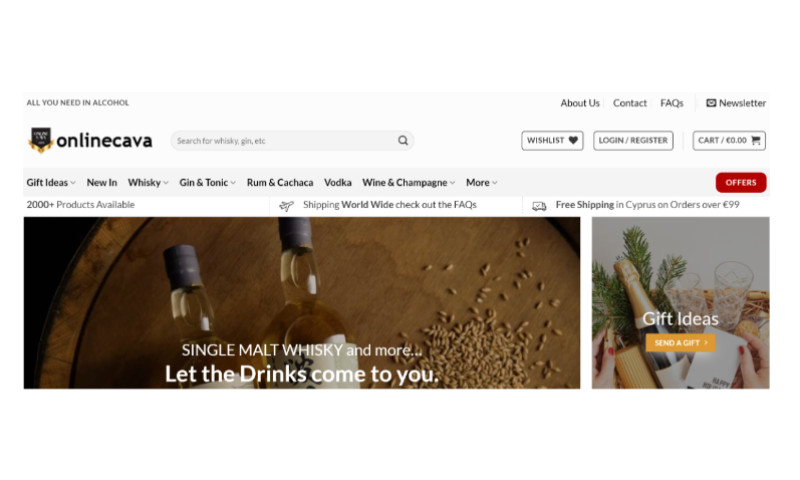Open the Cart / €0.00 button
This screenshot has width=800, height=480.
(x=729, y=140)
